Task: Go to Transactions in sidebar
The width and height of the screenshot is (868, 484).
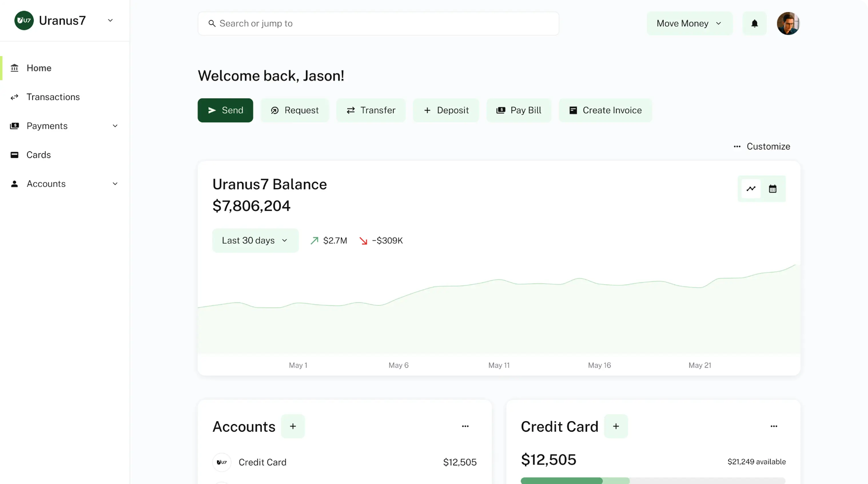Action: click(53, 97)
